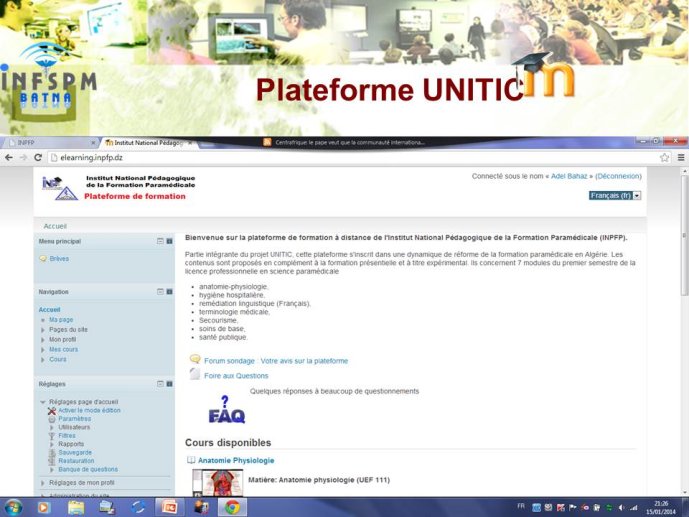Select the Institut National Pédagogique tab
The width and height of the screenshot is (689, 517).
coord(147,143)
